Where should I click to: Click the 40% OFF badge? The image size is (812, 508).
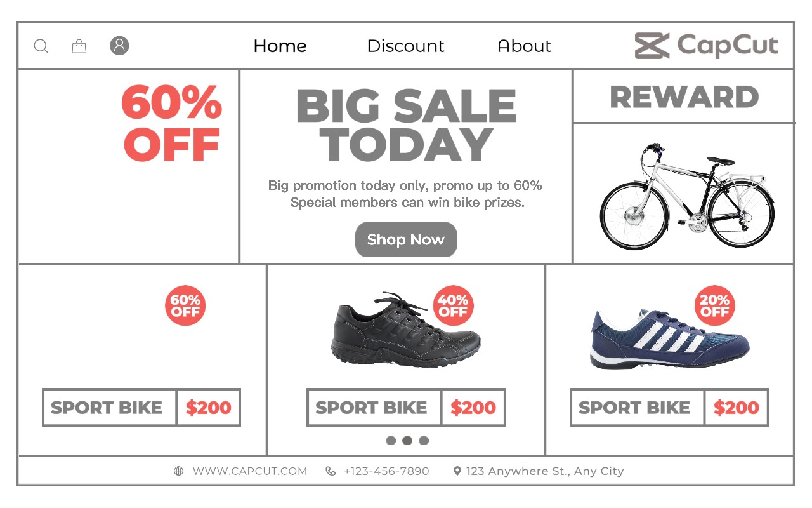453,305
